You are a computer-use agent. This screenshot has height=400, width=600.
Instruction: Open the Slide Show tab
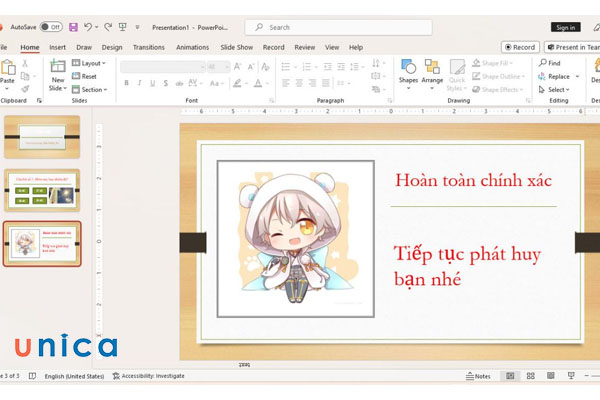pos(236,47)
